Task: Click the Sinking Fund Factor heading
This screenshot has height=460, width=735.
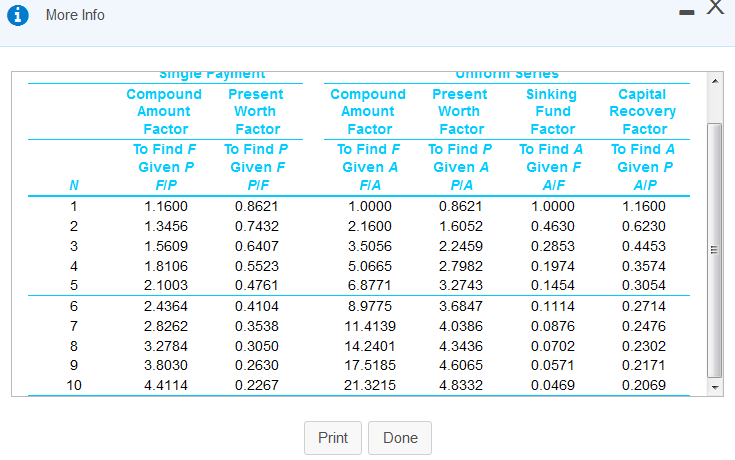Action: click(552, 112)
